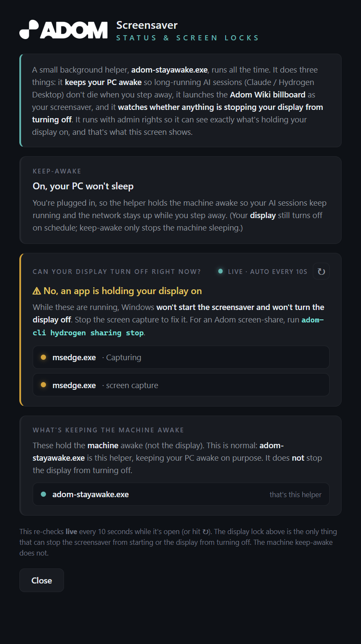
Task: Click the small refresh glyph in the footer note
Action: 206,532
